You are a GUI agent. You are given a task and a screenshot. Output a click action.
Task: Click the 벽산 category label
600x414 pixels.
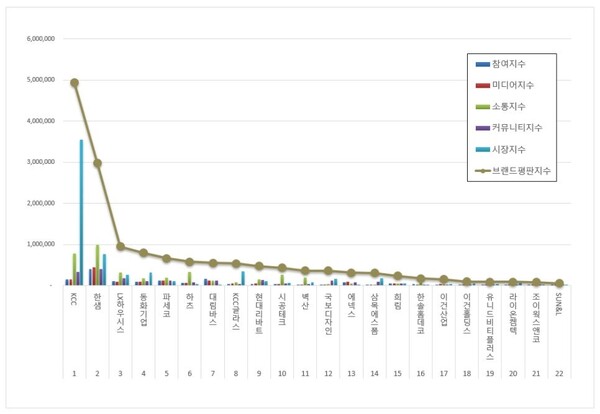point(305,301)
